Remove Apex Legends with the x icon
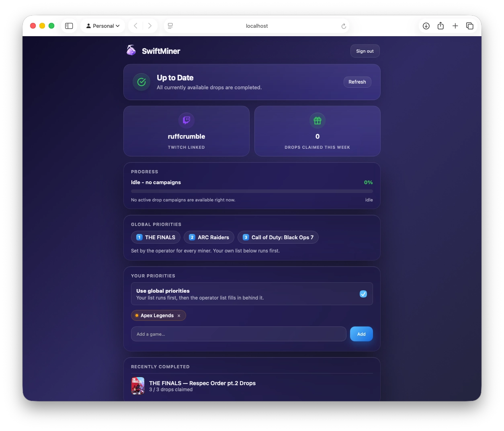 pyautogui.click(x=179, y=316)
